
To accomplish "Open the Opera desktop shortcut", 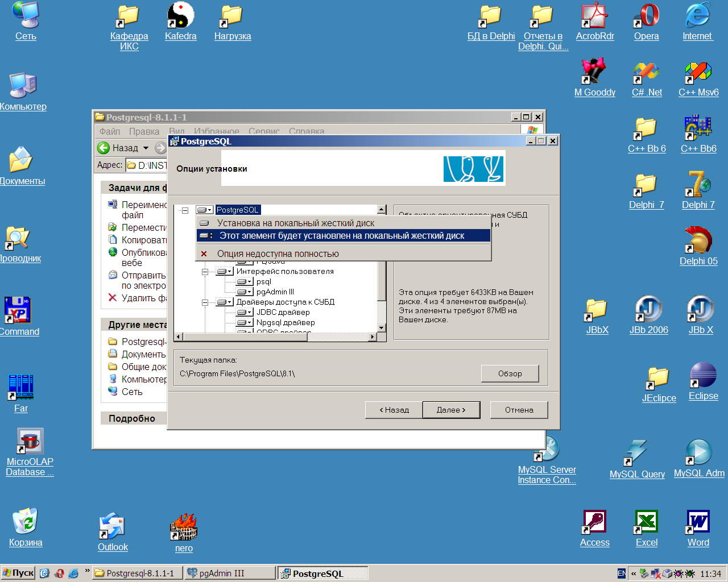I will [x=647, y=22].
